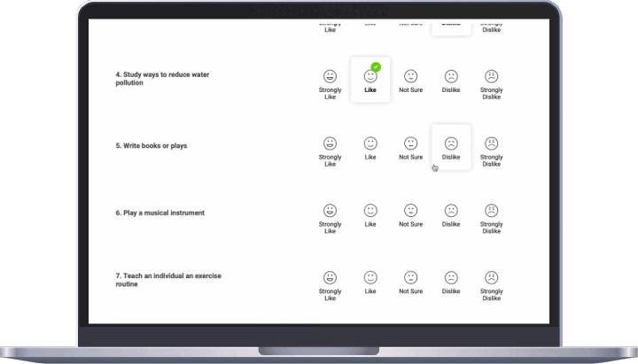
Task: Select Strongly Like face for water pollution question
Action: pyautogui.click(x=330, y=77)
